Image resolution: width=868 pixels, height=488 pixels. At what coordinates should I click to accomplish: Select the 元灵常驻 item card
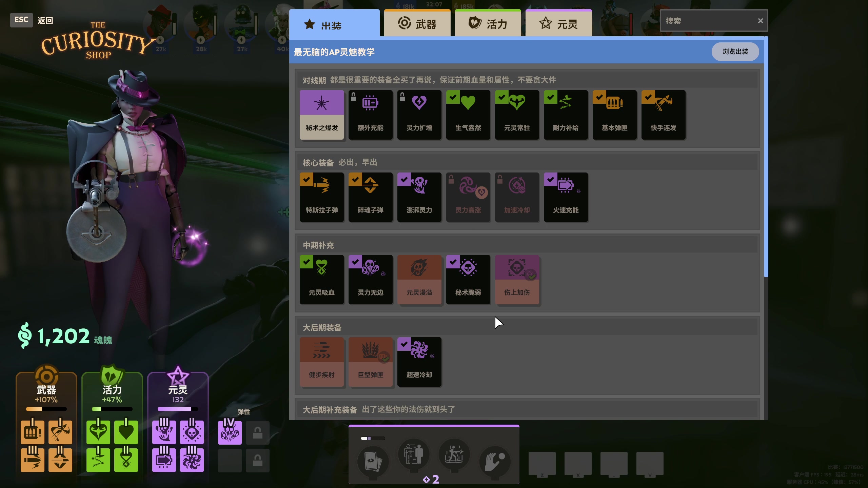click(517, 115)
